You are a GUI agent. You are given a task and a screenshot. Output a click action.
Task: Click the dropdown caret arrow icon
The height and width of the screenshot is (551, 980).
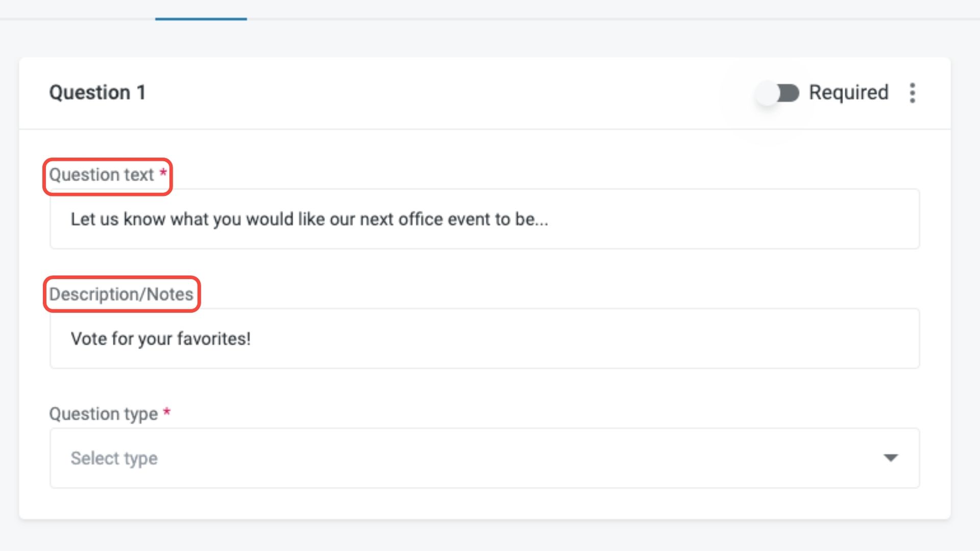(891, 458)
